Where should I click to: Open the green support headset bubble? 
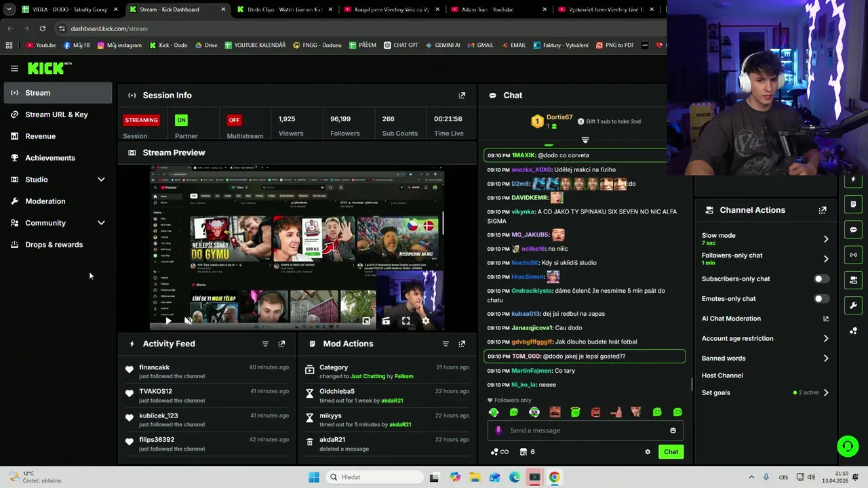click(x=848, y=445)
